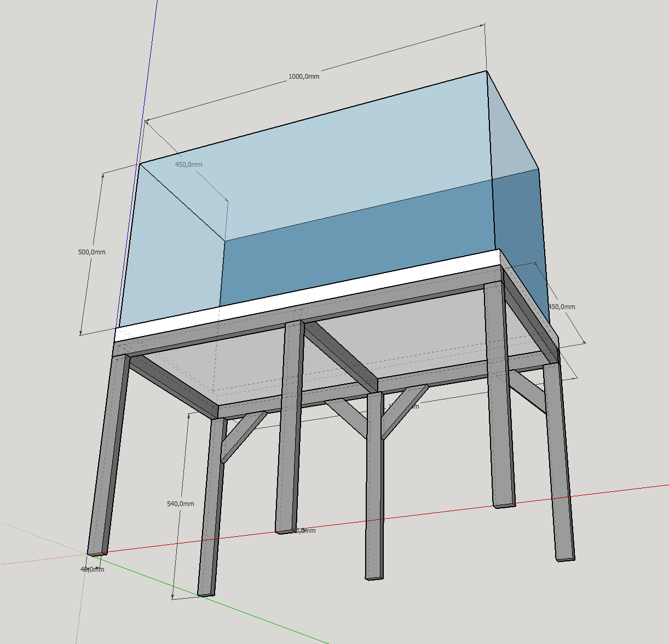Click diagonal brace attached to rightmost leg

tap(528, 390)
